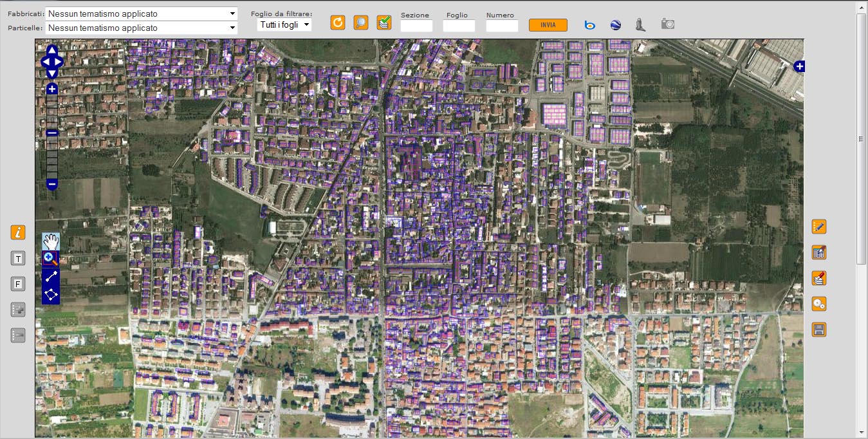Click the grey legend list icon at bottom left
Viewport: 868px width, 439px height.
pyautogui.click(x=18, y=335)
